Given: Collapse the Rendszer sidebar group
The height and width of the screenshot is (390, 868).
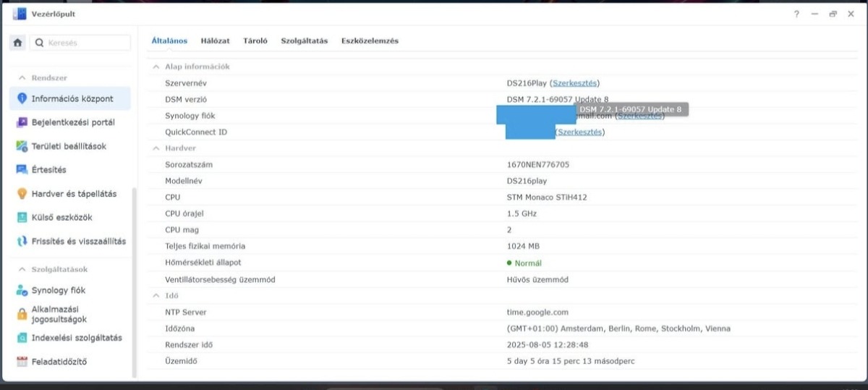Looking at the screenshot, I should click(x=21, y=77).
